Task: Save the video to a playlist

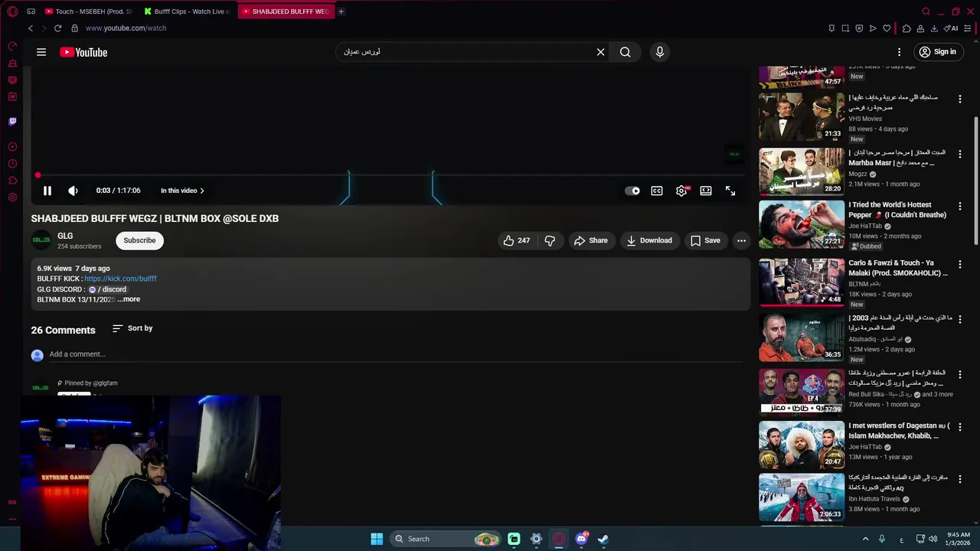Action: 705,240
